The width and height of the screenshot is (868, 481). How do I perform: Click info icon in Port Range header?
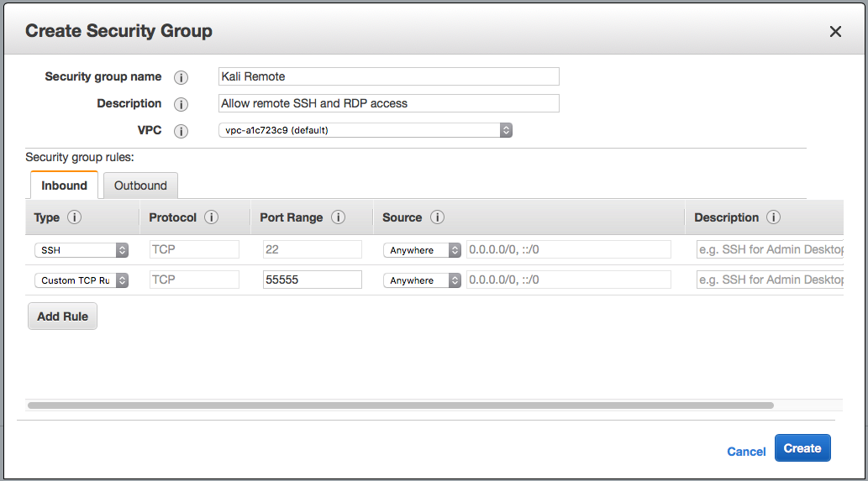tap(339, 217)
